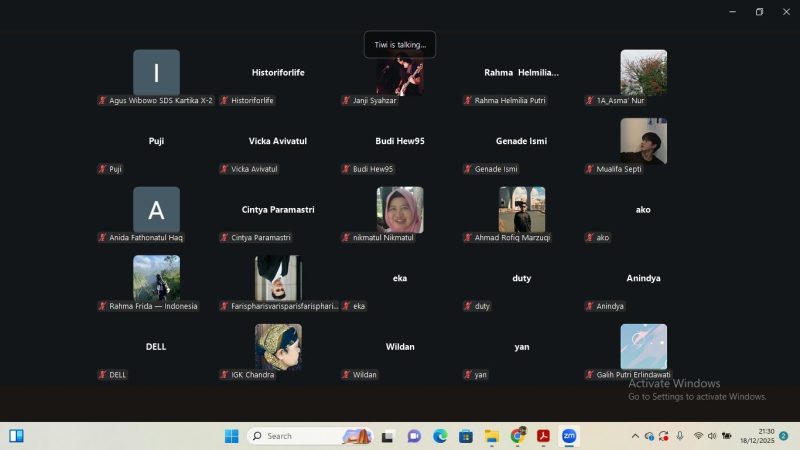Image resolution: width=800 pixels, height=450 pixels.
Task: Open the Zoom app in the taskbar
Action: click(x=569, y=436)
